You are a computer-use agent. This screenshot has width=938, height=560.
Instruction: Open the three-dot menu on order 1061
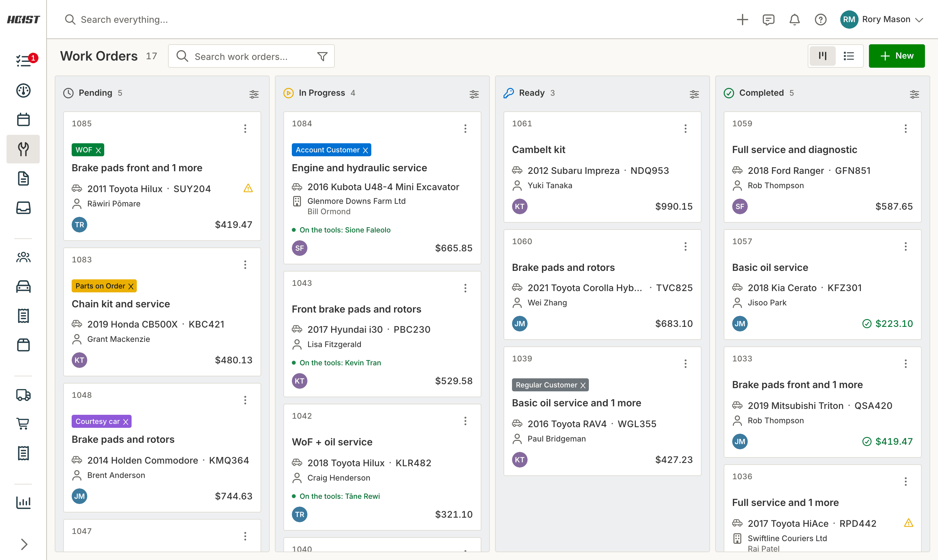[686, 129]
